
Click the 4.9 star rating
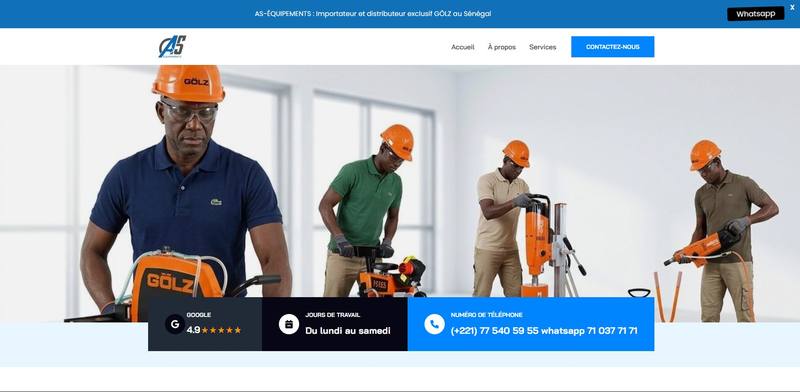[214, 330]
